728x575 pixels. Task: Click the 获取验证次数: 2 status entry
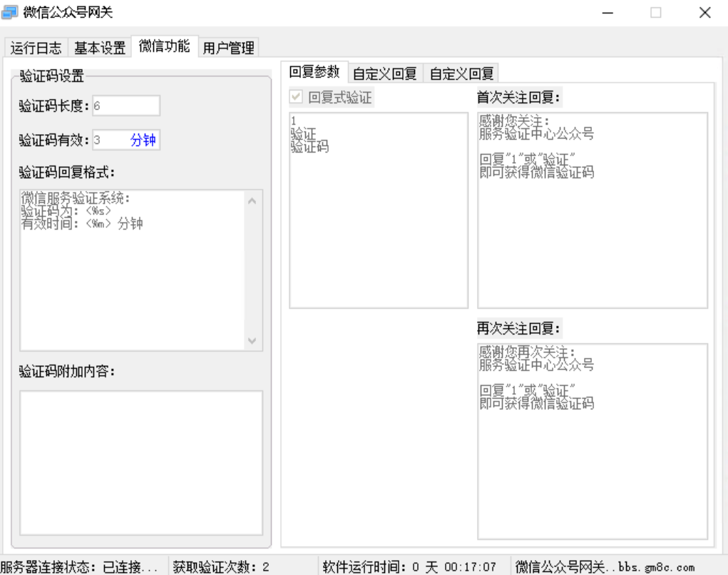coord(221,566)
